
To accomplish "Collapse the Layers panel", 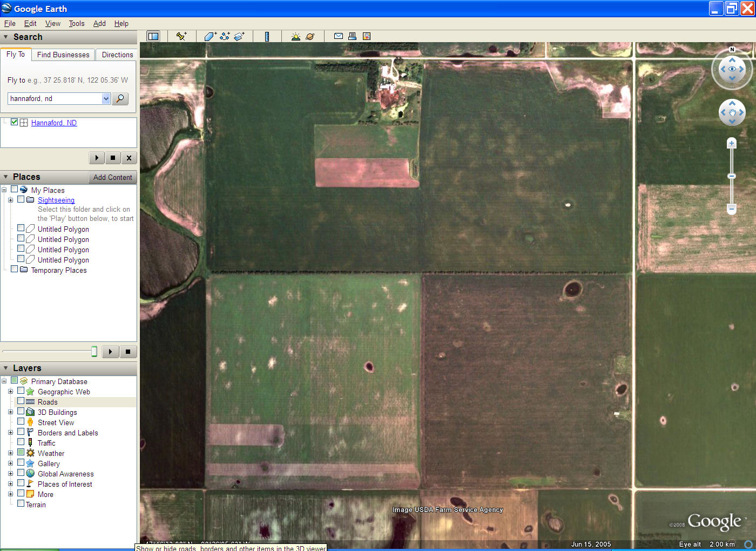I will pos(6,368).
